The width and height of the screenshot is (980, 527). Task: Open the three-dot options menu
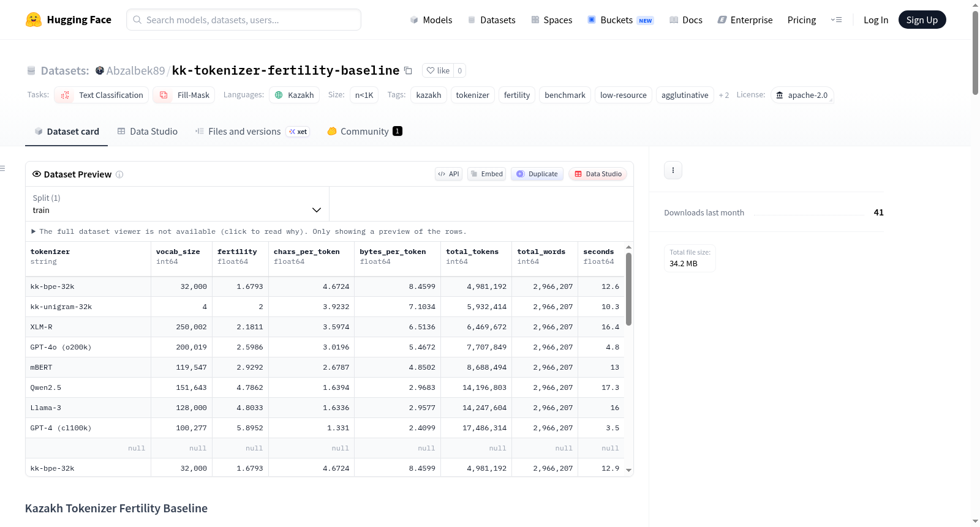coord(673,170)
